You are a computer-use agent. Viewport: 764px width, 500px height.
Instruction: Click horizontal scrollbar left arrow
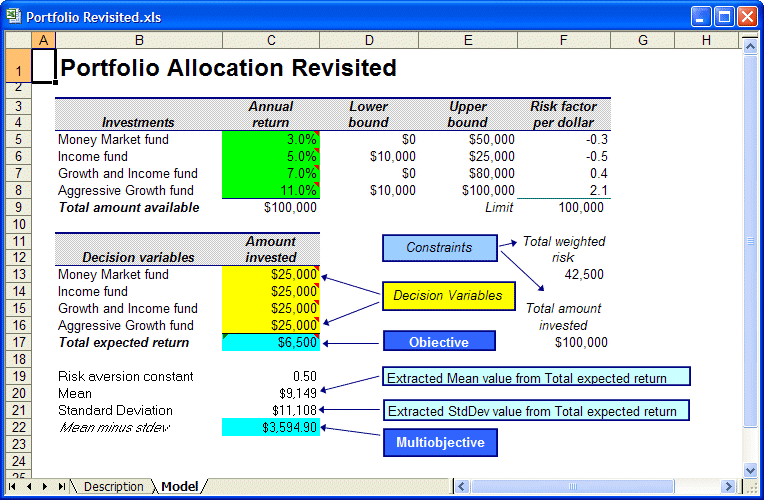tap(461, 486)
